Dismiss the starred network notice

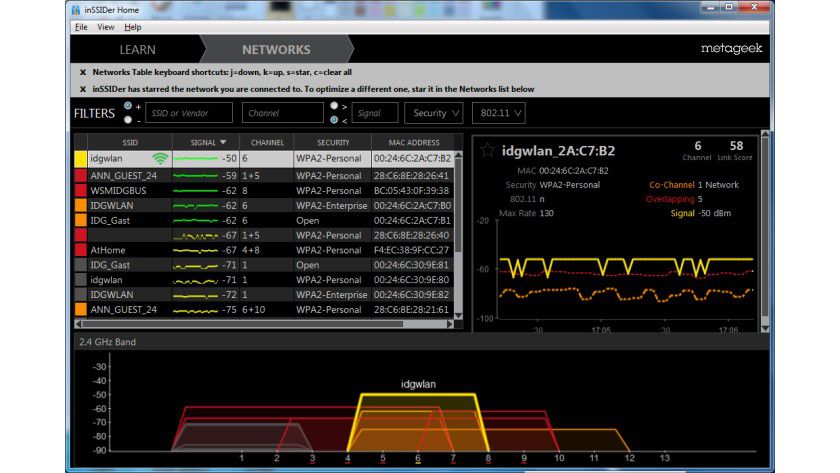(82, 89)
